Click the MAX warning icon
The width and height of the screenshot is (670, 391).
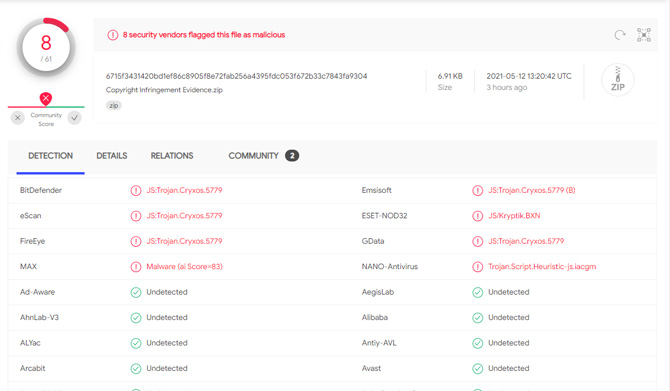click(136, 267)
